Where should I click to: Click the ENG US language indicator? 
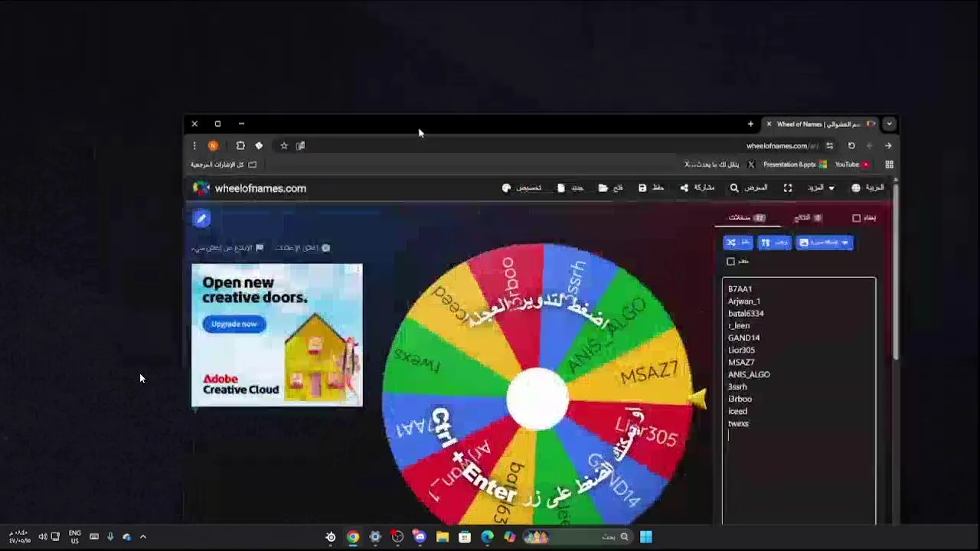pyautogui.click(x=75, y=537)
